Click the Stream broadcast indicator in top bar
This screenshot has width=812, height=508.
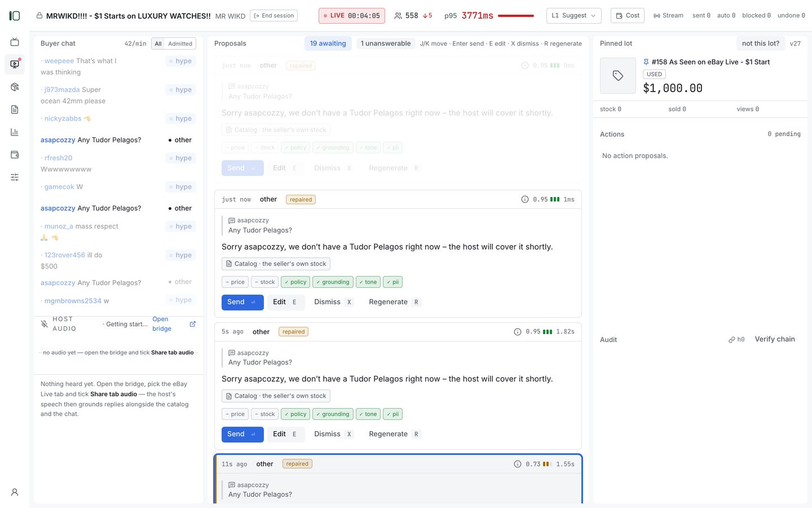point(668,16)
